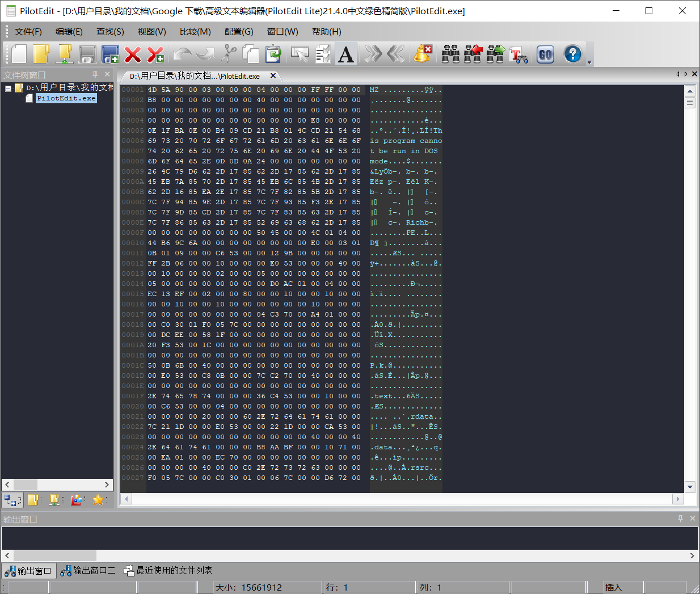Click the Close All red X plus icon
Viewport: 700px width, 594px height.
(x=155, y=54)
